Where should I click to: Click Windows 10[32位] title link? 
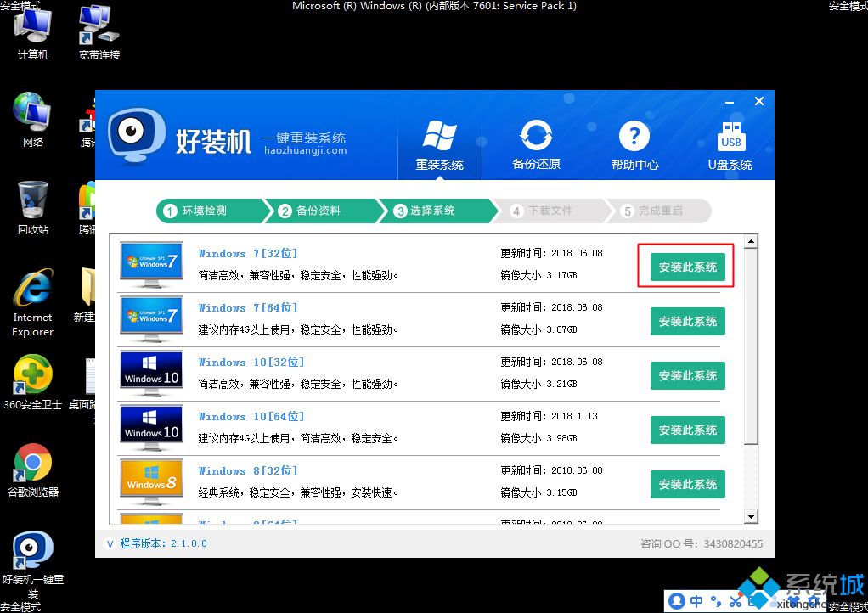click(251, 362)
